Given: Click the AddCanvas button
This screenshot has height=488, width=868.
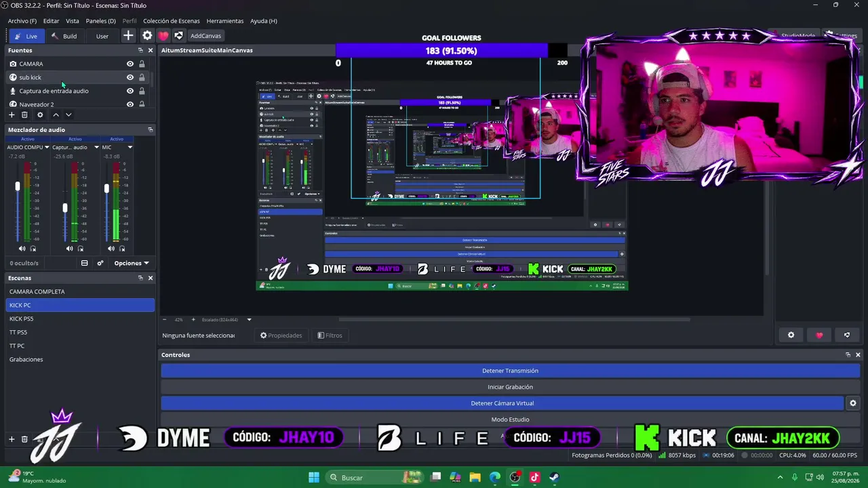Looking at the screenshot, I should click(205, 36).
